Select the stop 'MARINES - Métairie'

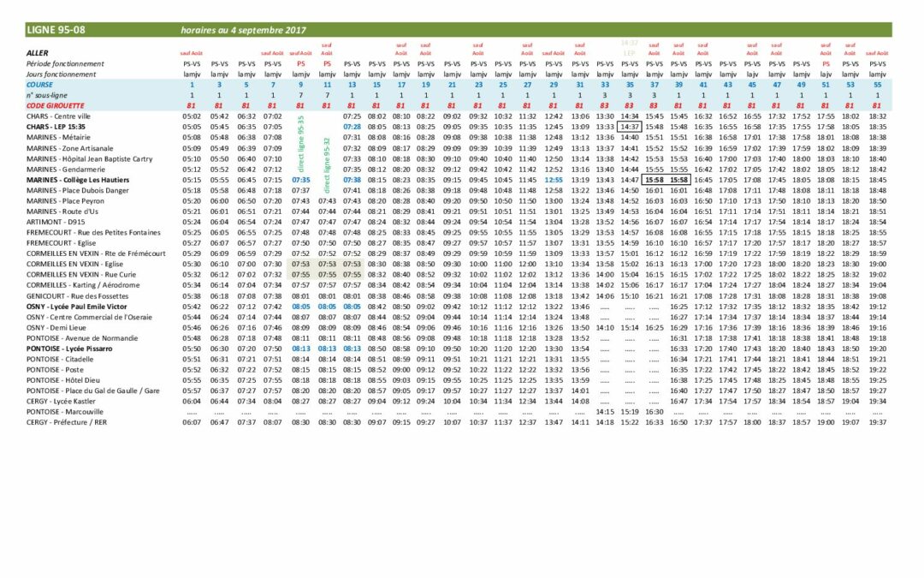[58, 137]
